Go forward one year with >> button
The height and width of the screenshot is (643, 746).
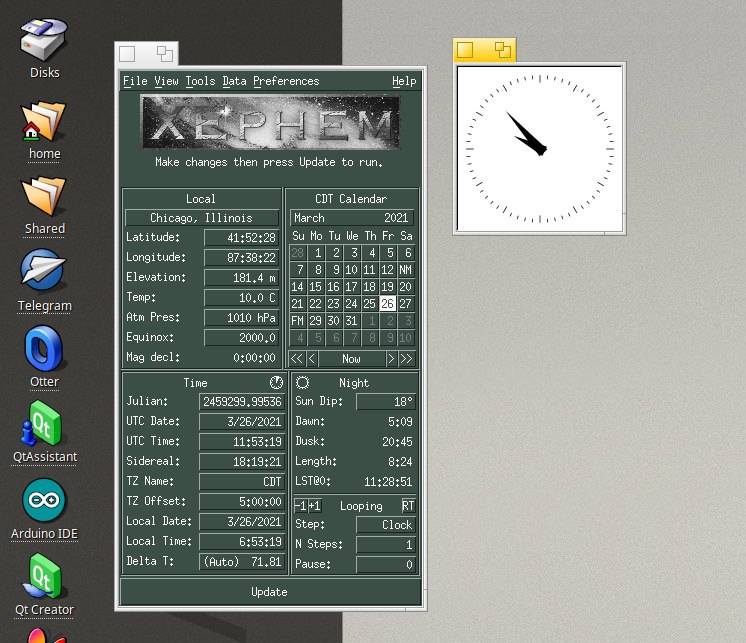[x=406, y=359]
